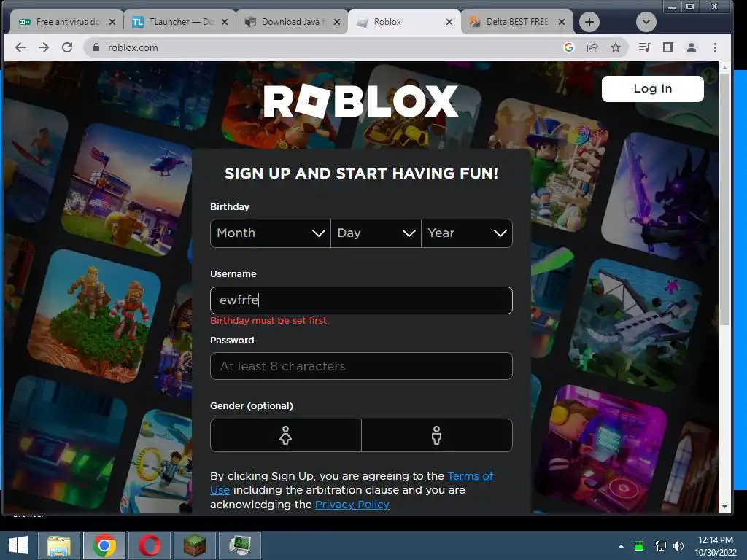The height and width of the screenshot is (560, 747).
Task: Open the tab search chevron button
Action: point(646,22)
